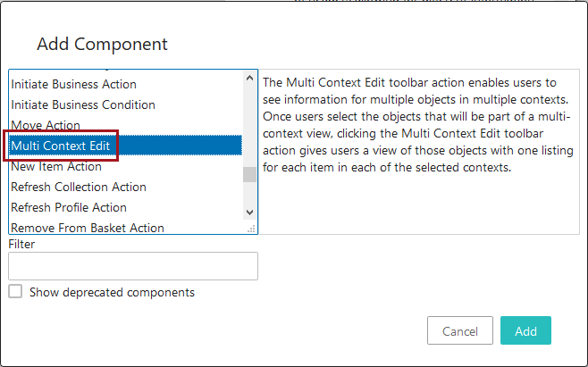Image resolution: width=588 pixels, height=367 pixels.
Task: Click the Add Component dialog title
Action: tap(102, 44)
